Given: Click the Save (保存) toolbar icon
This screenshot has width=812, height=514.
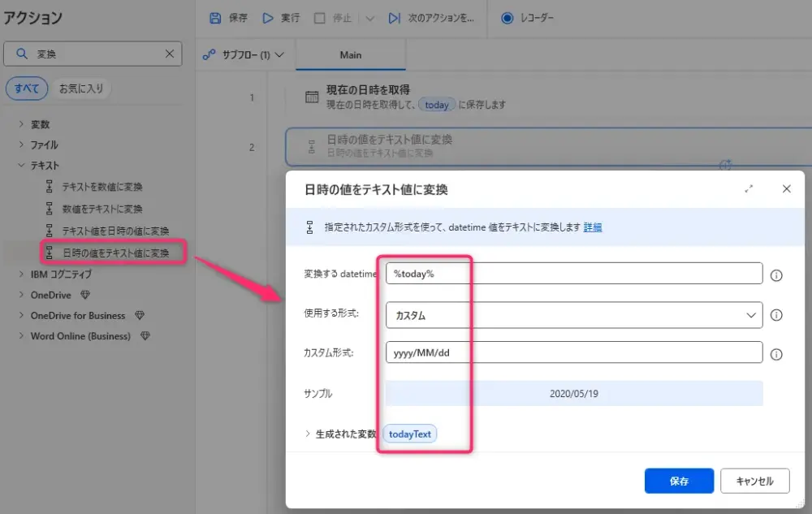Looking at the screenshot, I should pos(215,18).
